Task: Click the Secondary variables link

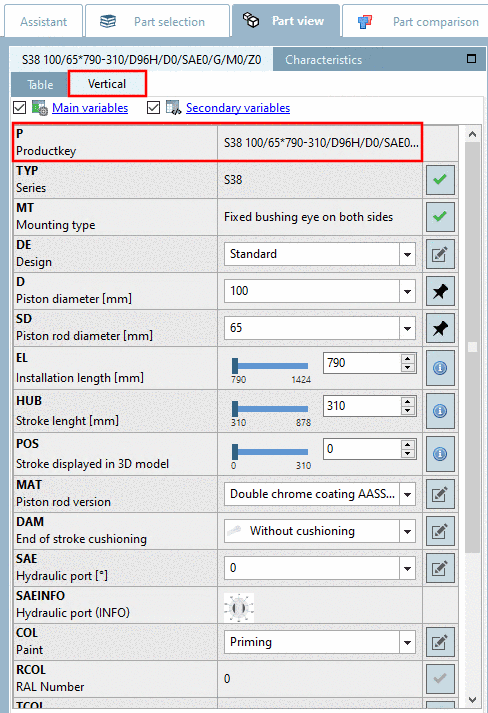Action: (238, 108)
